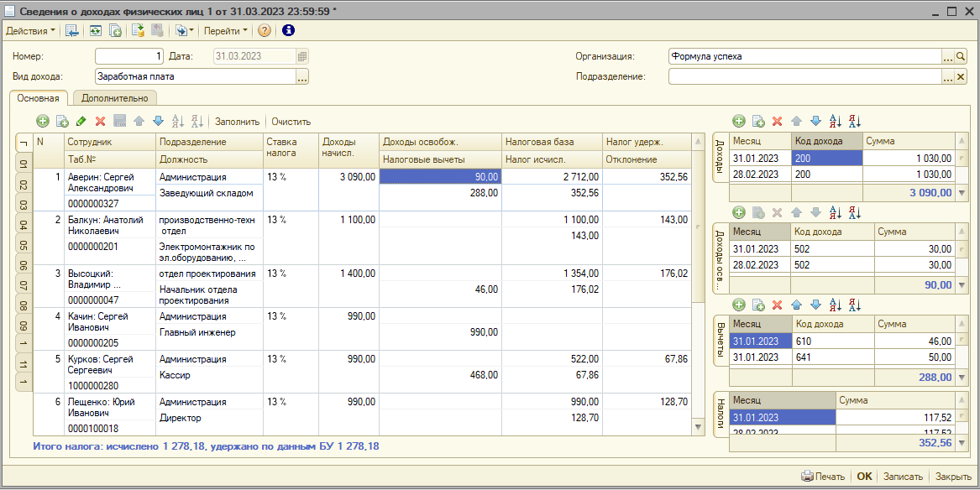Delete selected row in Вычеты panel
This screenshot has width=980, height=490.
click(x=778, y=305)
